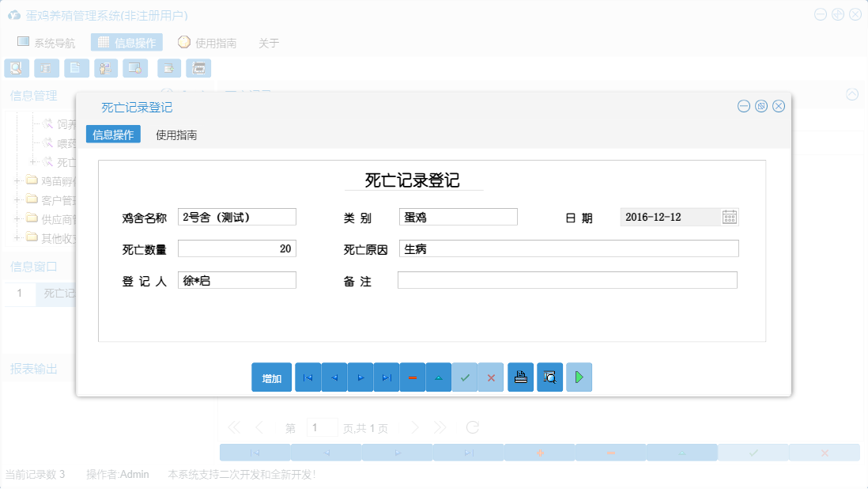Delete the record with the red minus icon
The image size is (868, 489).
(x=413, y=377)
